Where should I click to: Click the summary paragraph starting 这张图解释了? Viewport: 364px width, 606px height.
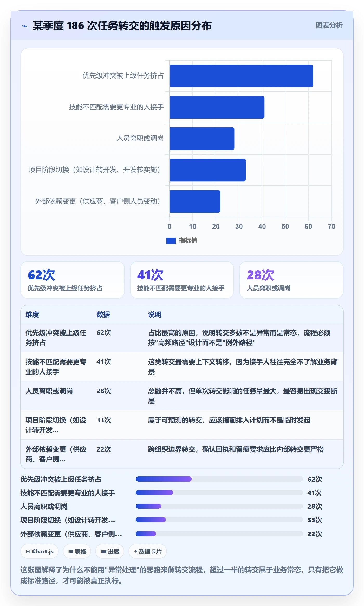(x=182, y=575)
